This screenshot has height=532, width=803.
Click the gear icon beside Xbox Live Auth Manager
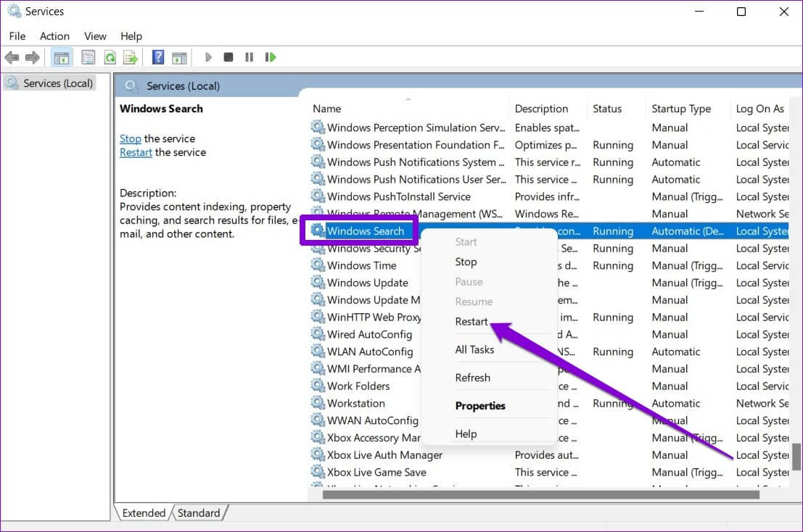pyautogui.click(x=318, y=454)
